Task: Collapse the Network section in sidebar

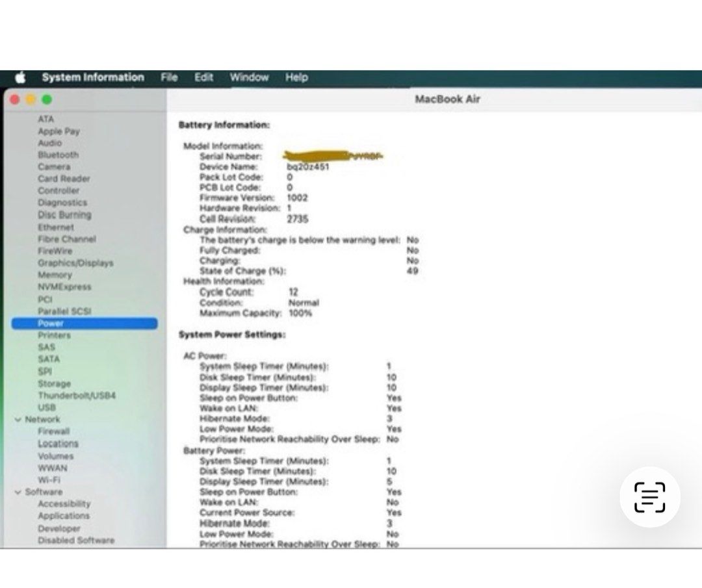Action: [x=18, y=420]
